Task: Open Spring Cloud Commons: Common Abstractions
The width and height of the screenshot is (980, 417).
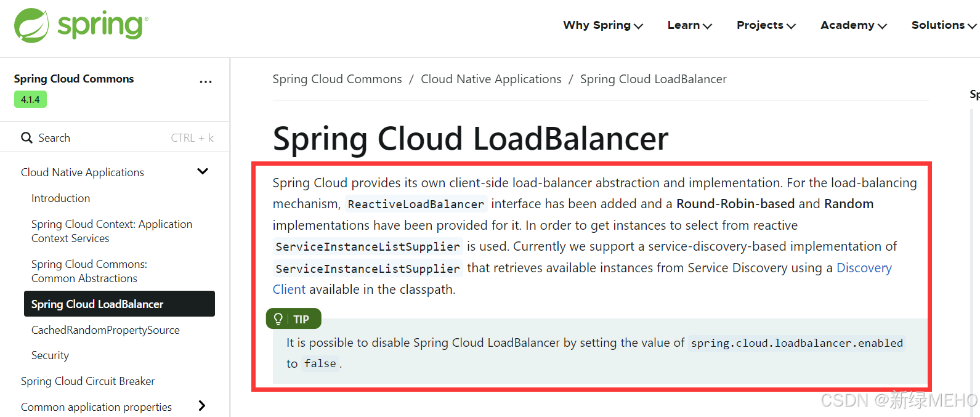Action: coord(89,271)
